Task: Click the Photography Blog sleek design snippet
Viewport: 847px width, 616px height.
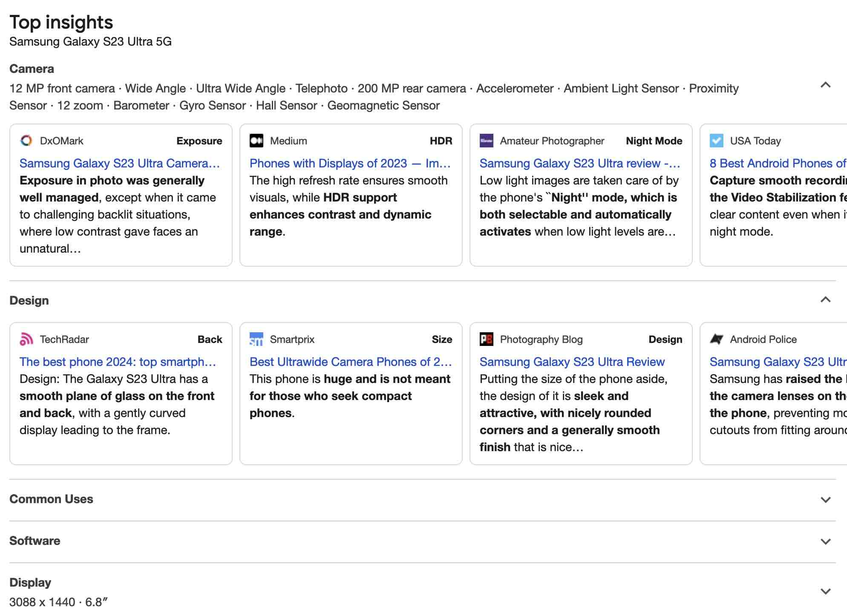Action: coord(573,413)
